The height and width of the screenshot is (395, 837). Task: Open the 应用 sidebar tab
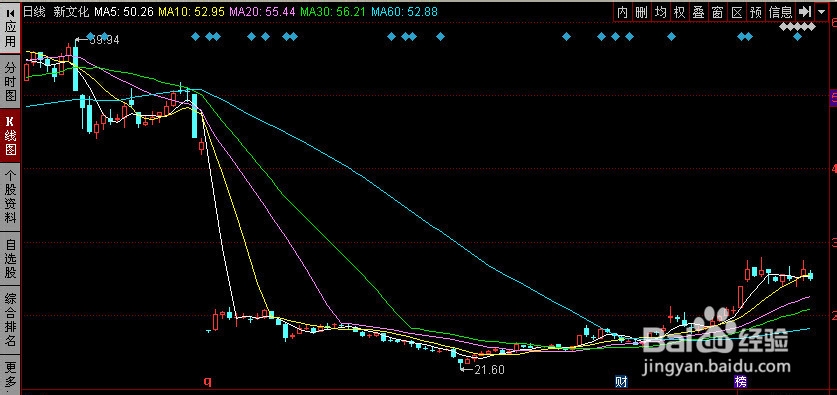[10, 28]
